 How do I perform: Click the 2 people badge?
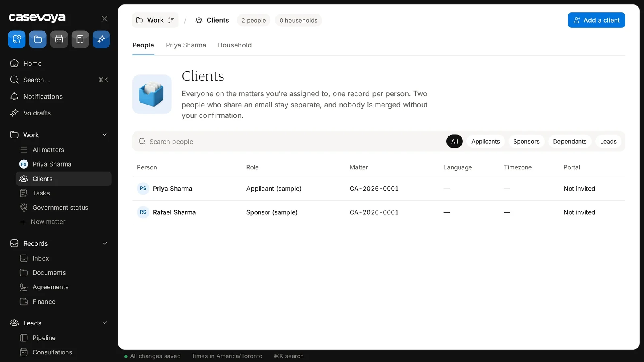point(254,20)
